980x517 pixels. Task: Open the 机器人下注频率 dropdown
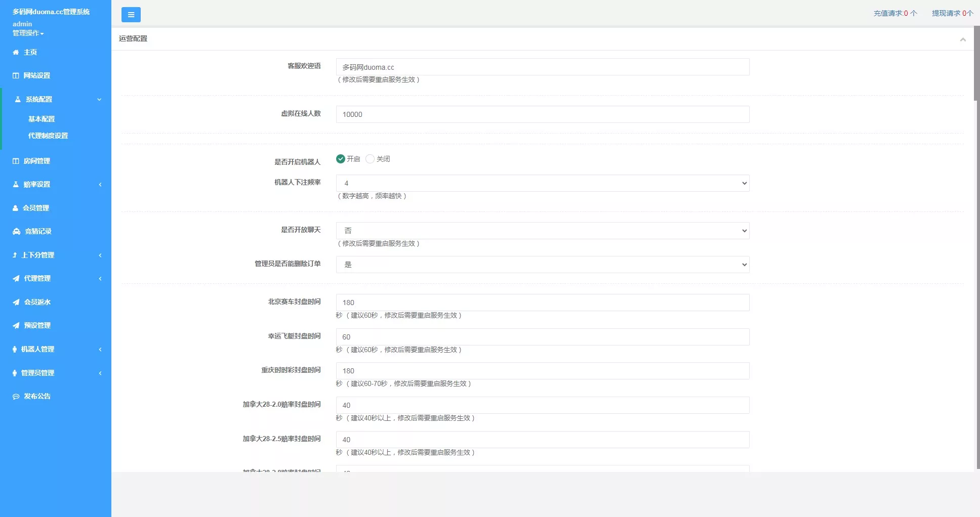point(543,183)
